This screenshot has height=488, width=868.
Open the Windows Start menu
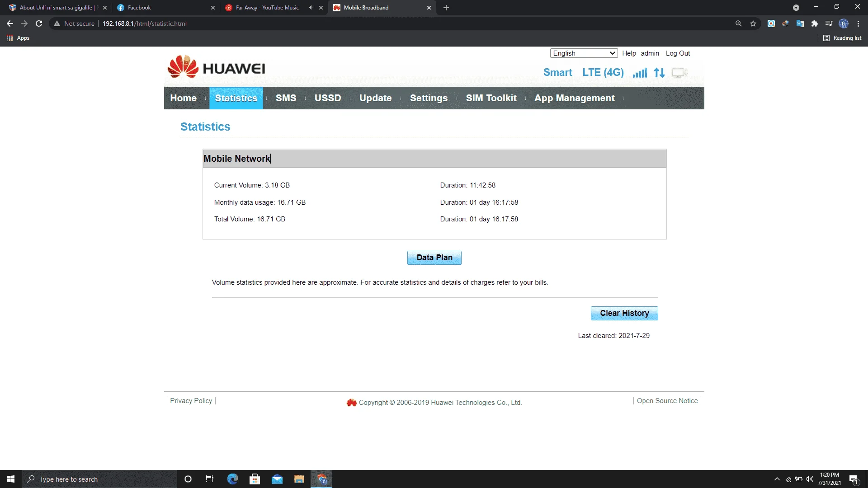(x=11, y=479)
